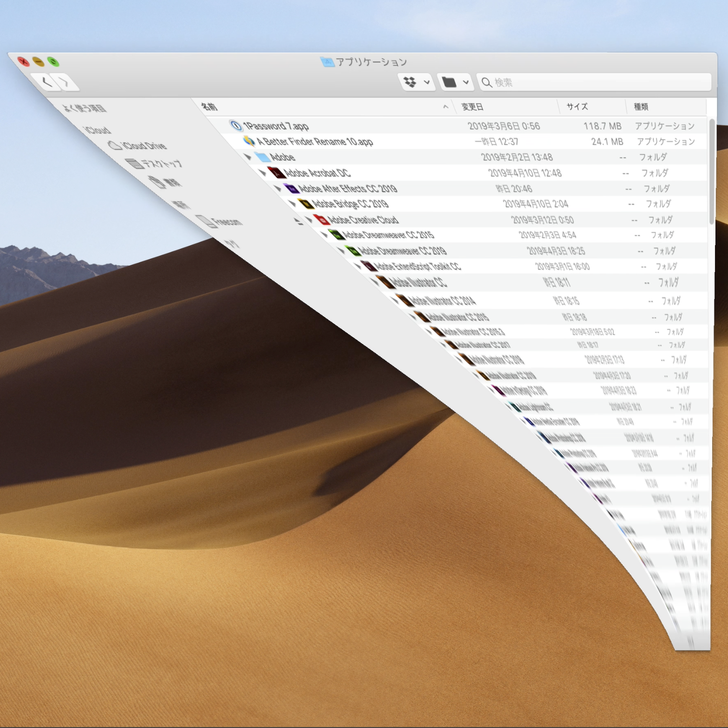Select the A Better Finder Rename icon
The image size is (728, 728).
click(x=249, y=141)
